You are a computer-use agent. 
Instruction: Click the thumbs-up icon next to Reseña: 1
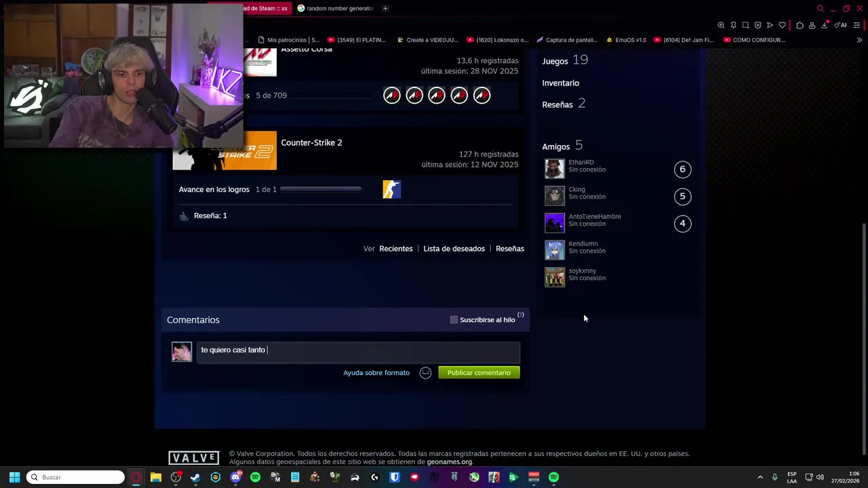(184, 216)
